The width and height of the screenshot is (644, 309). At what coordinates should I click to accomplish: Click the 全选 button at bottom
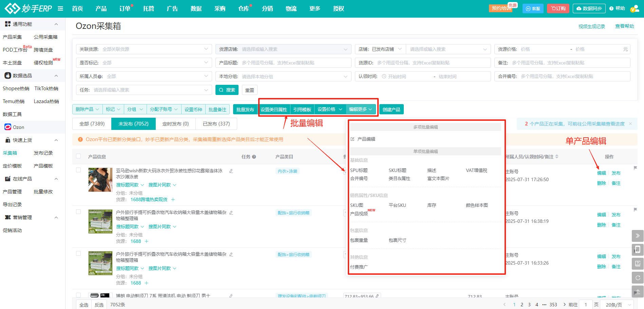[84, 305]
